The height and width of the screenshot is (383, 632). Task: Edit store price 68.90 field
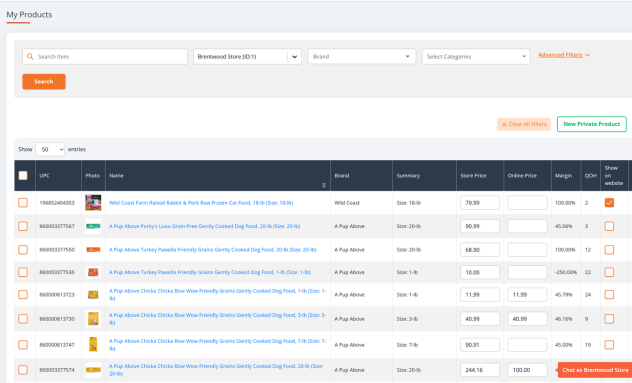click(480, 250)
